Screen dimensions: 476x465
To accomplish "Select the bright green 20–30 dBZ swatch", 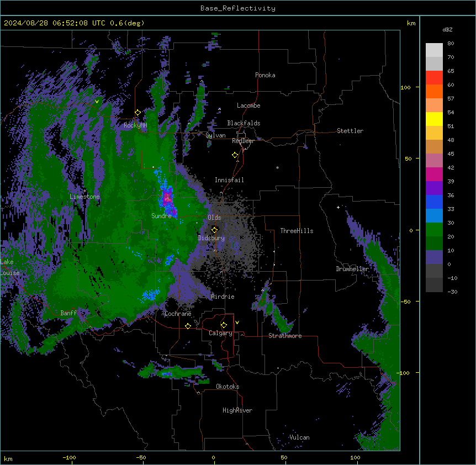I will pyautogui.click(x=434, y=230).
